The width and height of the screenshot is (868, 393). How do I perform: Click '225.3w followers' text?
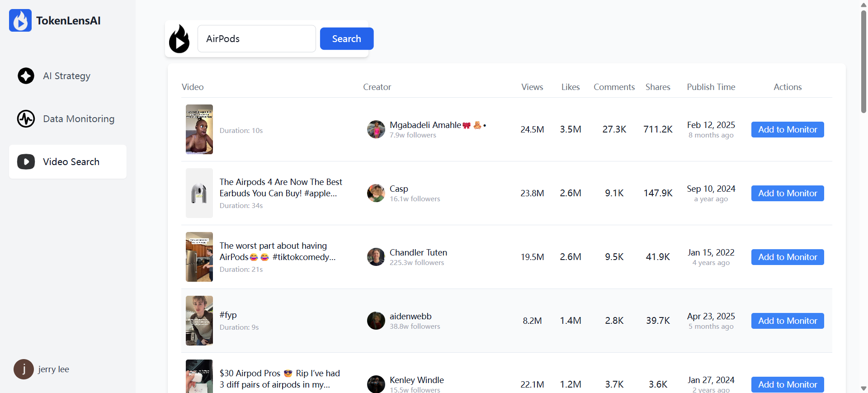click(x=417, y=262)
